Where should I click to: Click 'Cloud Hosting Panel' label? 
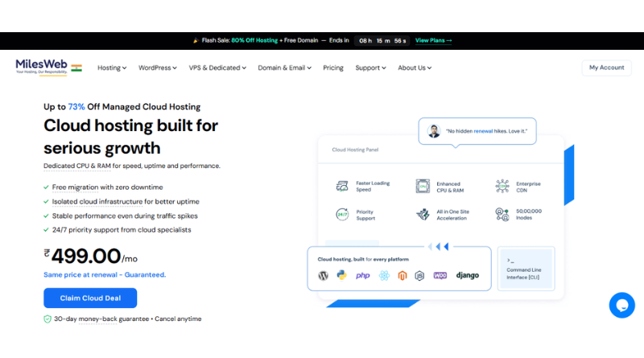tap(355, 150)
